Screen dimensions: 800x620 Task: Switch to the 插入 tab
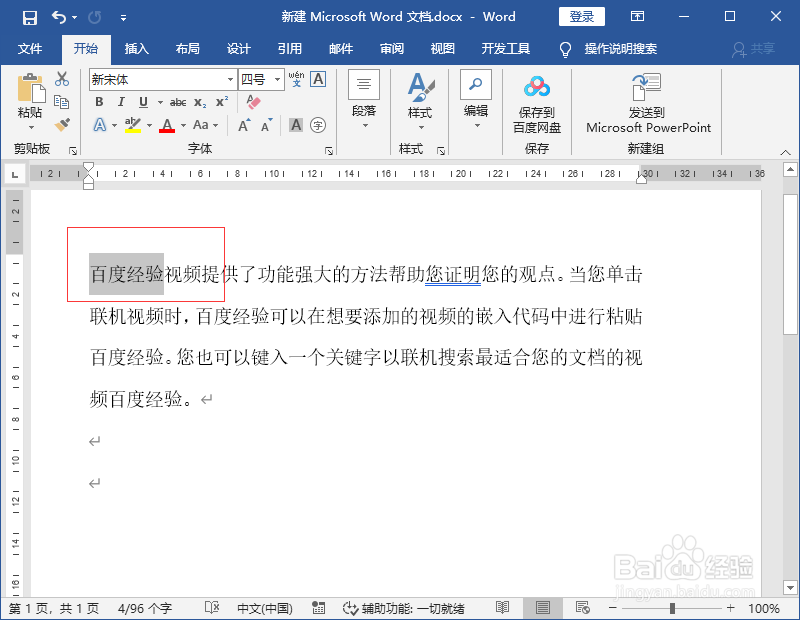click(x=136, y=48)
